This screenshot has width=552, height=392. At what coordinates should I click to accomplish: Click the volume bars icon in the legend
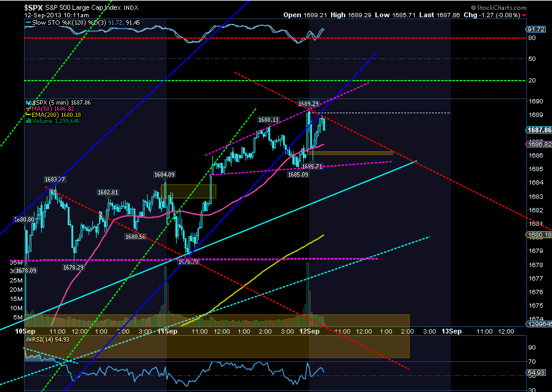[28, 121]
